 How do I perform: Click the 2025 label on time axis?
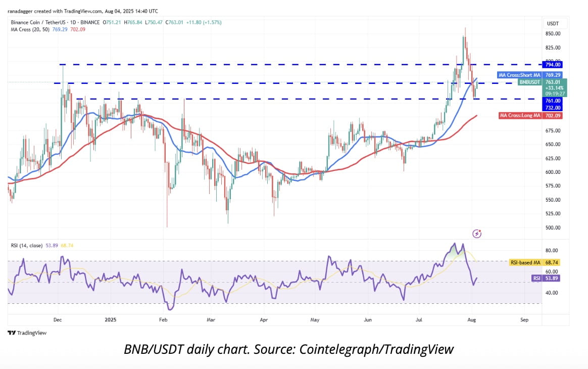(110, 320)
